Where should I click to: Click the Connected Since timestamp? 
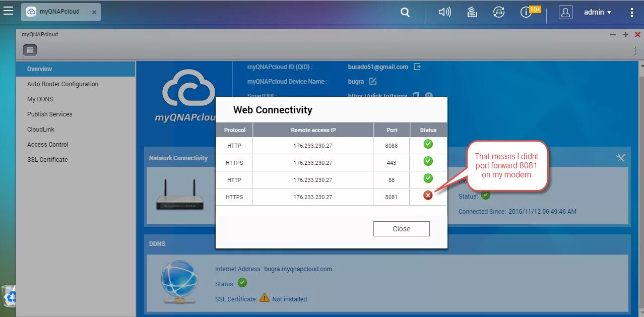[x=542, y=212]
